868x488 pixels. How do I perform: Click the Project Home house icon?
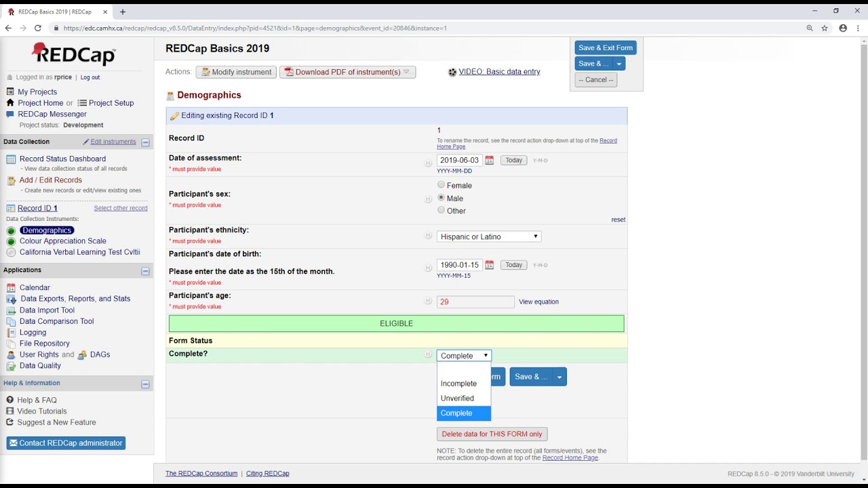[10, 103]
